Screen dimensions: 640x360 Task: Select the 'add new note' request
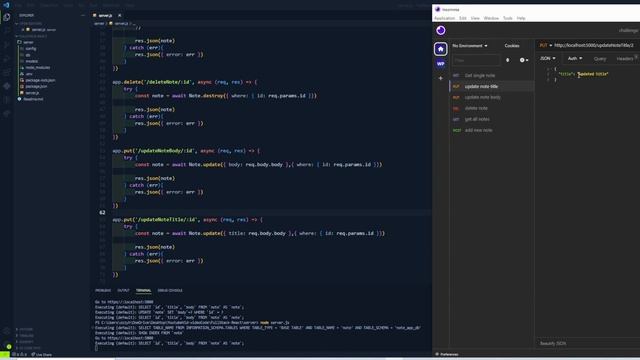tap(492, 130)
